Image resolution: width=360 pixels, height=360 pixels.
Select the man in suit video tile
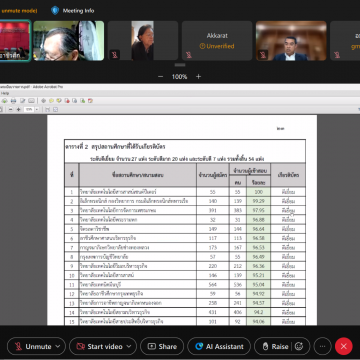[x=291, y=41]
